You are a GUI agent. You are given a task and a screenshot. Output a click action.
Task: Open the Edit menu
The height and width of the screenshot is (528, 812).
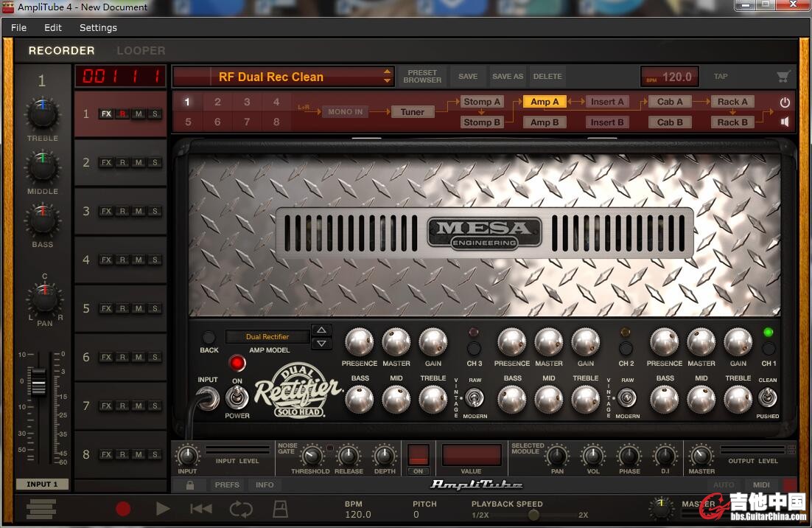(x=53, y=28)
